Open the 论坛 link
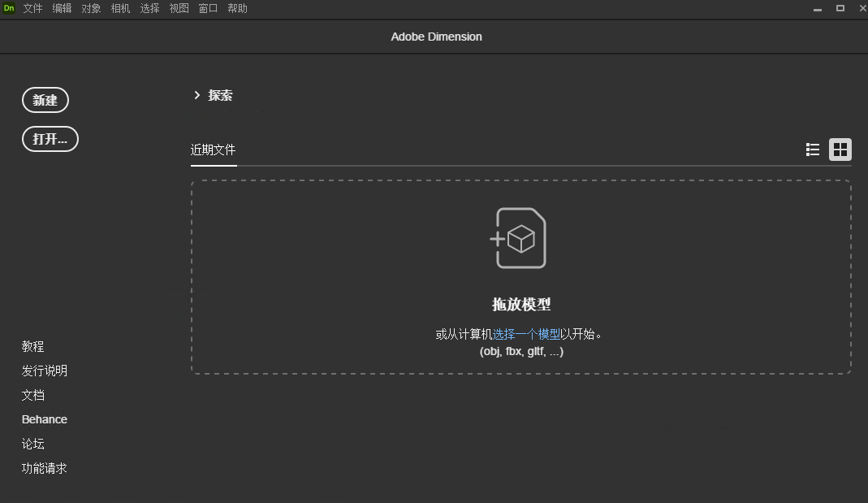This screenshot has width=868, height=503. click(x=32, y=444)
